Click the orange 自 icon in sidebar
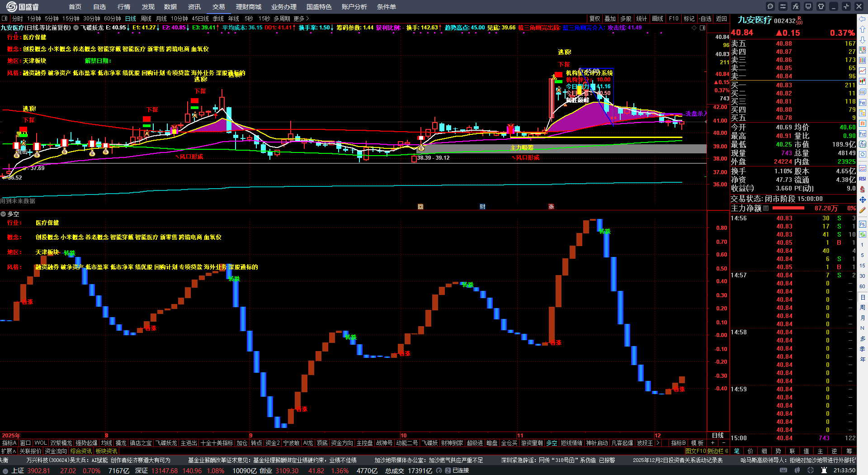The image size is (868, 475). click(x=863, y=123)
